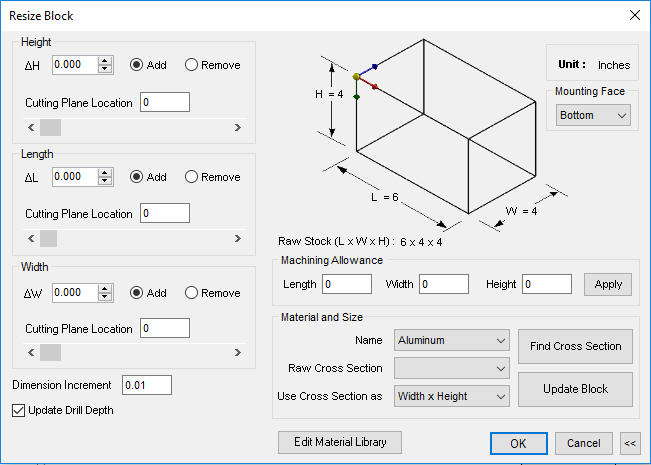Click the Dimension Increment input field
The image size is (651, 465).
coord(147,385)
